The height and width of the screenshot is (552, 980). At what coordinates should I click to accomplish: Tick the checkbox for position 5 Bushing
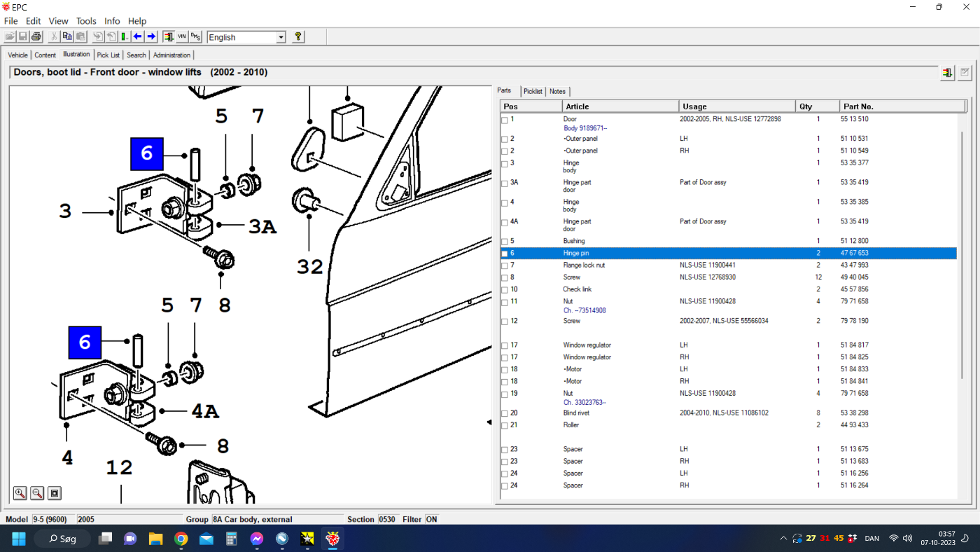click(505, 242)
